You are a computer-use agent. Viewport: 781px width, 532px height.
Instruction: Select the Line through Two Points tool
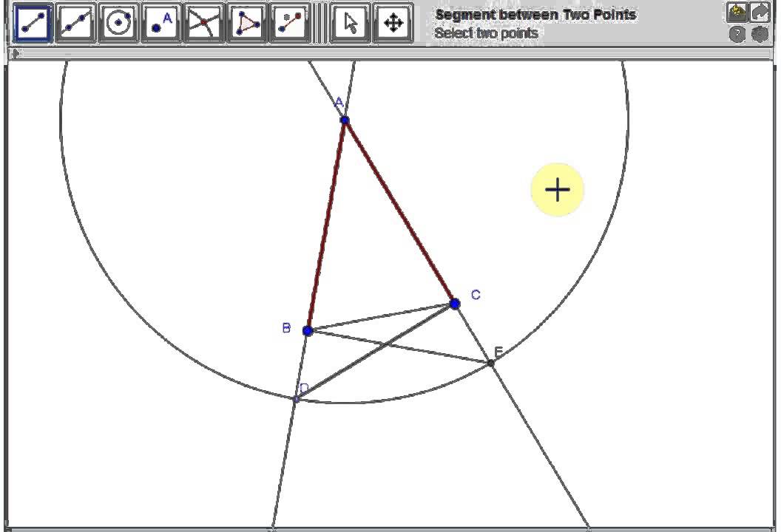(x=75, y=23)
